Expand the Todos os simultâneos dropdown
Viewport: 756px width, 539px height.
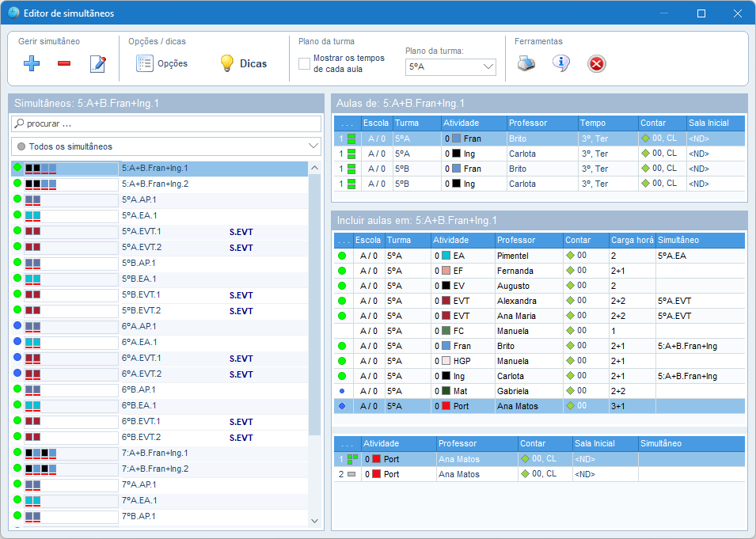coord(166,146)
